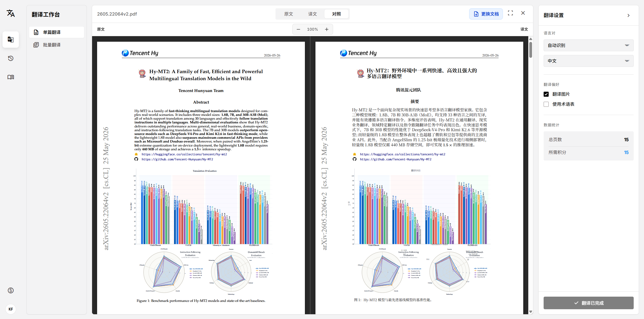Click the 100% zoom level value
This screenshot has width=644, height=319.
tap(312, 29)
